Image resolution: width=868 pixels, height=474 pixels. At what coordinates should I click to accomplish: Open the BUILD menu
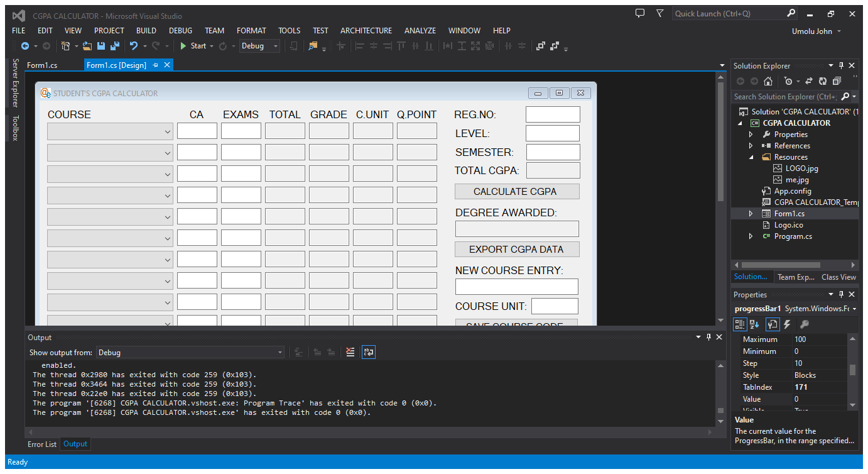coord(146,30)
